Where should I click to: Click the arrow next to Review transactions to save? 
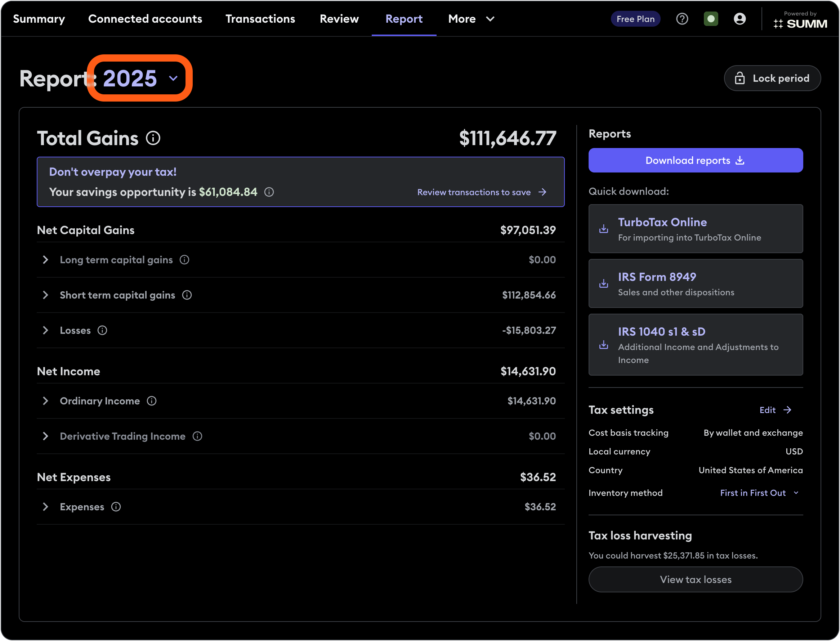click(542, 192)
